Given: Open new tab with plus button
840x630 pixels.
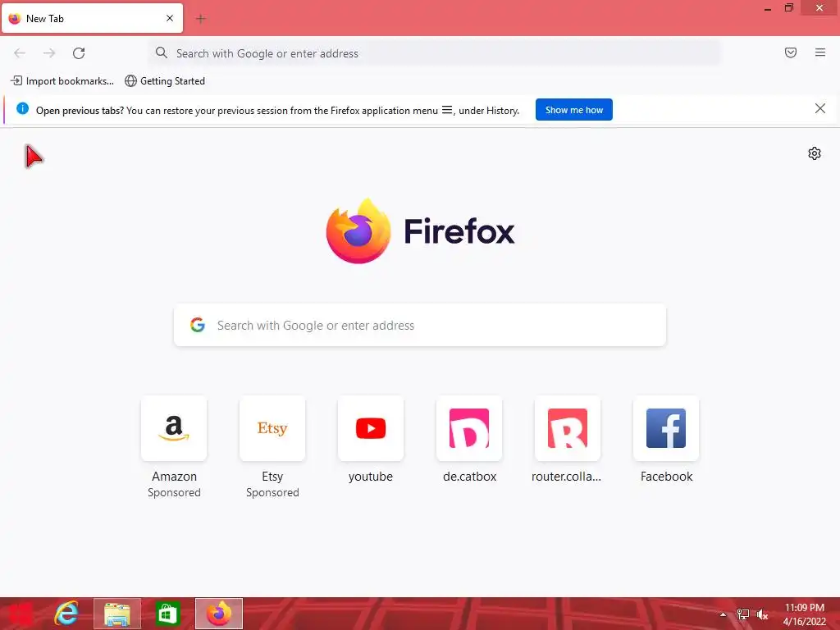Looking at the screenshot, I should coord(201,19).
